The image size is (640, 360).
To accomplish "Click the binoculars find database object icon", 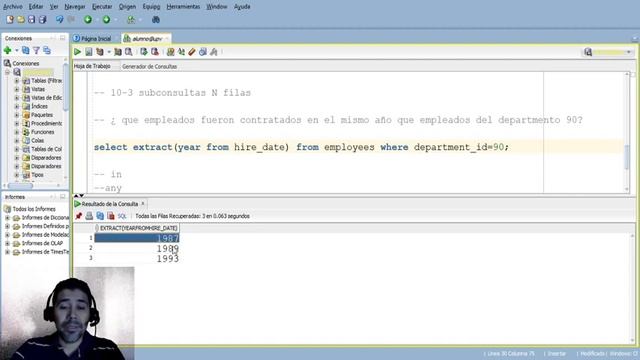I will tap(156, 19).
